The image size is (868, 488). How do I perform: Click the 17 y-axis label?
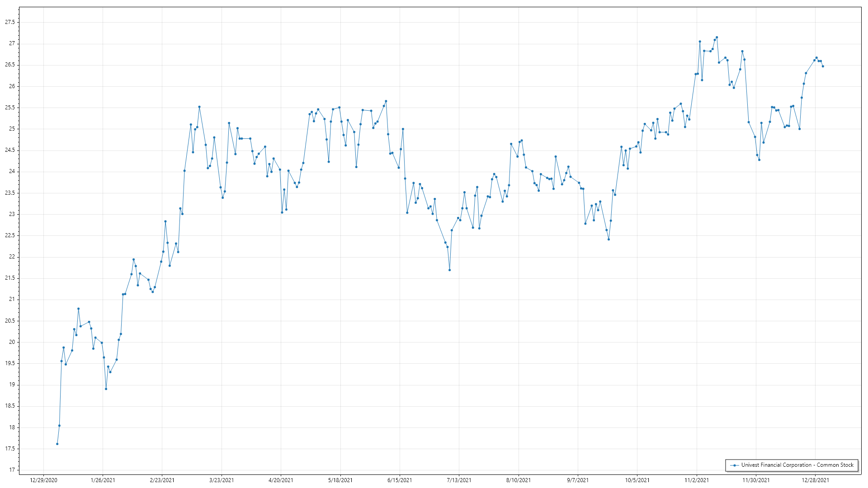(12, 470)
